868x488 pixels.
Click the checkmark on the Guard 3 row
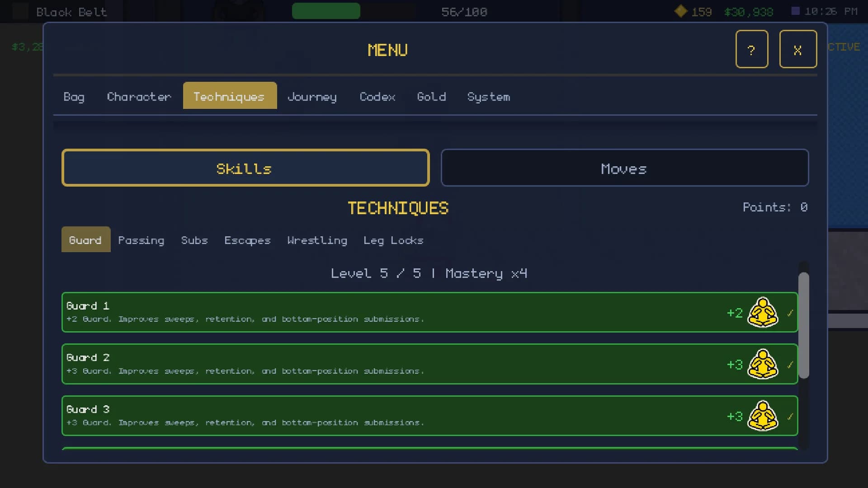pos(790,416)
